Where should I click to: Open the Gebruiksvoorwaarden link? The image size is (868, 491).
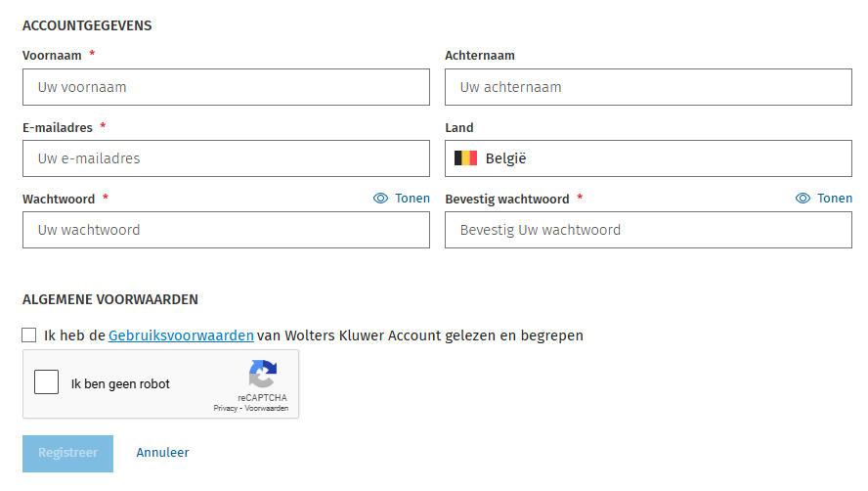point(181,335)
